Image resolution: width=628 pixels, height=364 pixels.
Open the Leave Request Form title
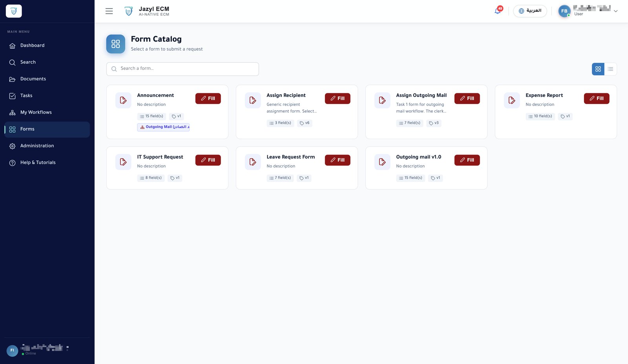[290, 157]
